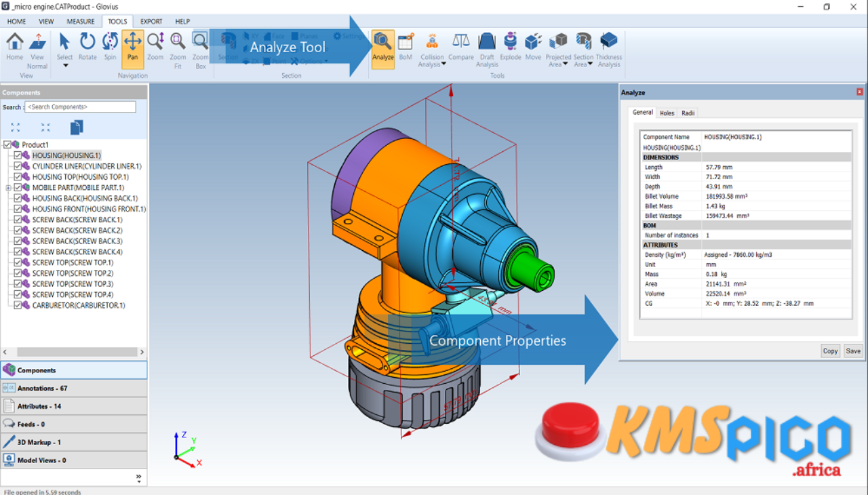Open the Feeds - 0 panel bar
868x495 pixels.
(x=74, y=424)
